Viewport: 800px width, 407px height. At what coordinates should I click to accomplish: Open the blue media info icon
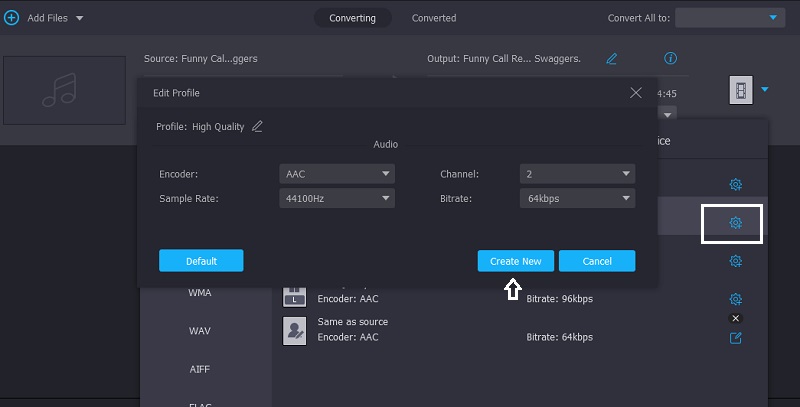[x=671, y=58]
